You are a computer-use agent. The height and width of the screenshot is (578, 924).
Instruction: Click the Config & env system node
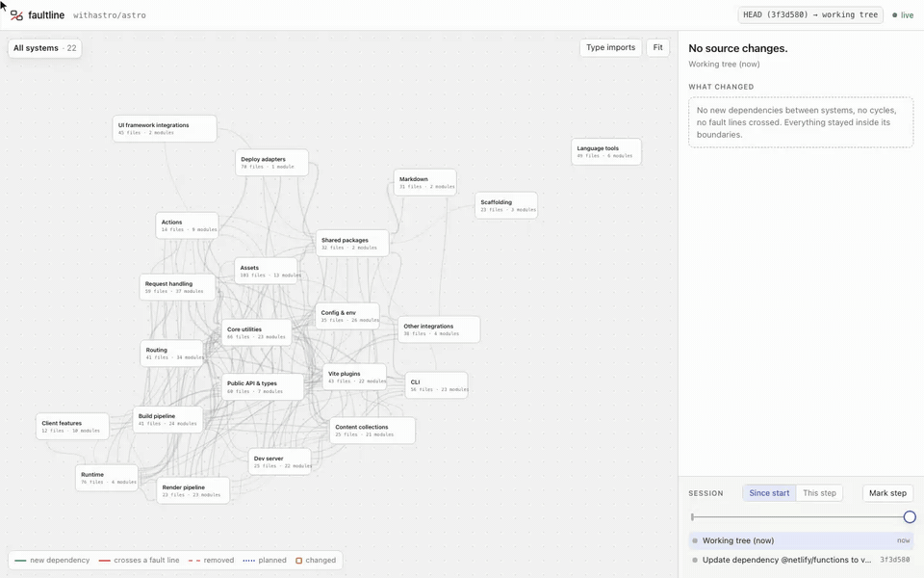[347, 316]
